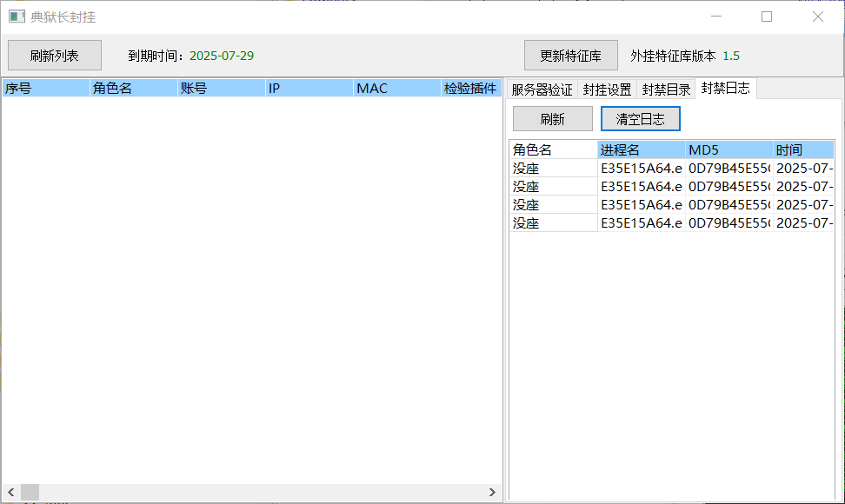
Task: Sort log by 进程名 column header
Action: click(x=641, y=149)
